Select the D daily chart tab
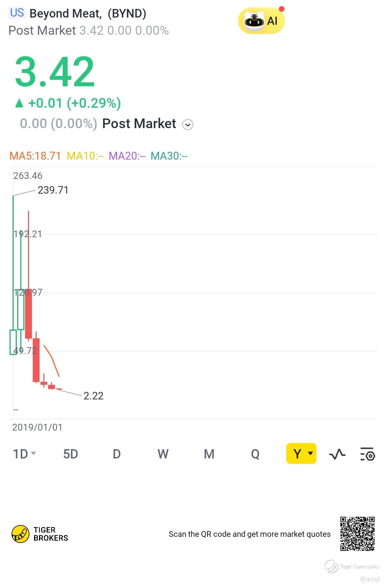The height and width of the screenshot is (588, 387). pyautogui.click(x=117, y=454)
